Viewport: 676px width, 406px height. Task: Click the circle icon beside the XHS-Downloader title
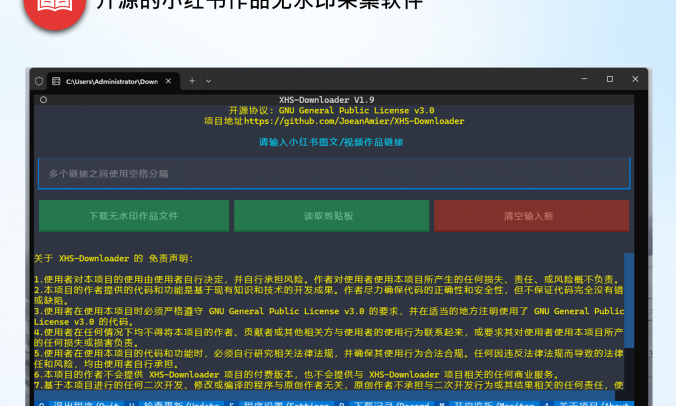[x=44, y=100]
